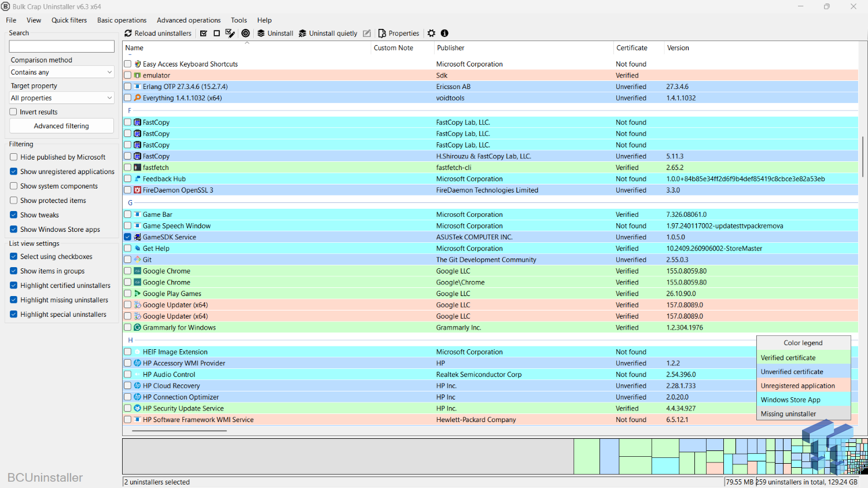Click the HP Accessory WMI Provider icon
Viewport: 868px width, 488px height.
tap(138, 363)
